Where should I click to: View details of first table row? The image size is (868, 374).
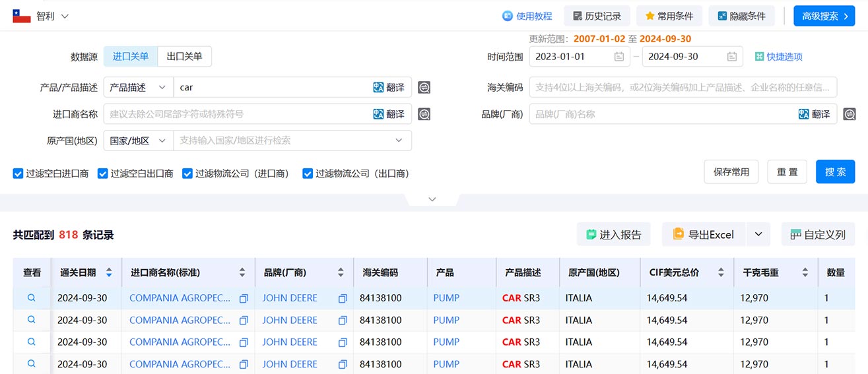click(31, 297)
